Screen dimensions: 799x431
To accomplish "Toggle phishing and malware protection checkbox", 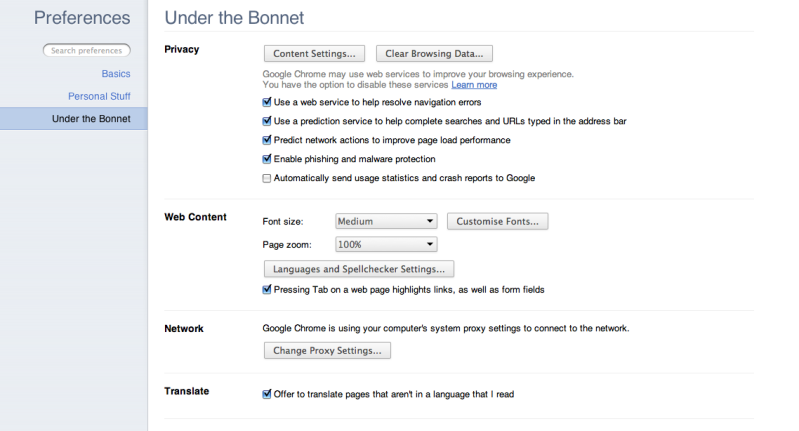I will pos(267,159).
